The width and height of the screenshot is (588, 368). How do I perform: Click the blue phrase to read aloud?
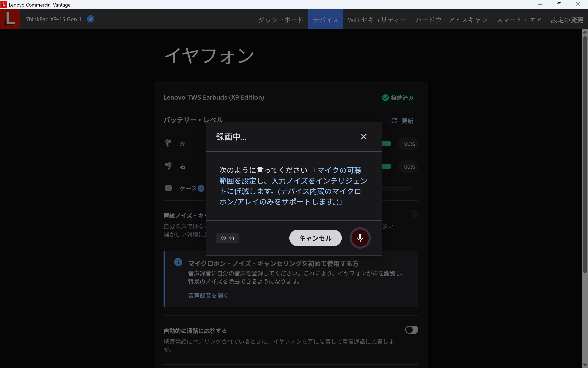294,186
